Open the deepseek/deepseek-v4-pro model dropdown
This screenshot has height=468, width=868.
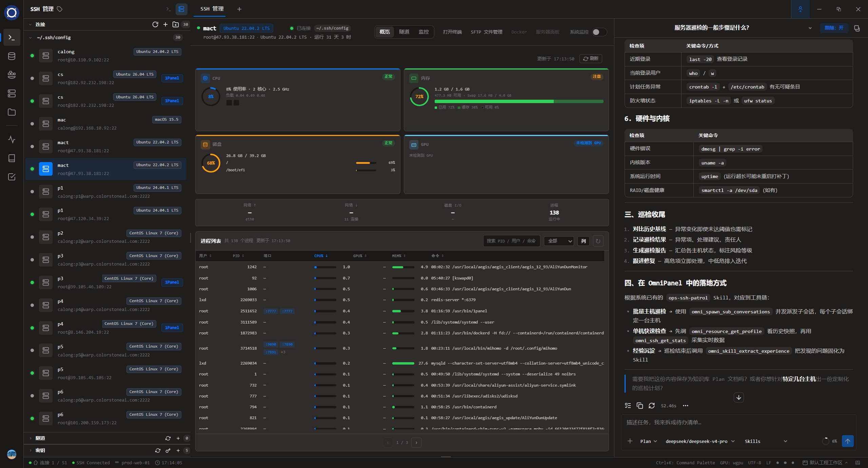(x=700, y=441)
